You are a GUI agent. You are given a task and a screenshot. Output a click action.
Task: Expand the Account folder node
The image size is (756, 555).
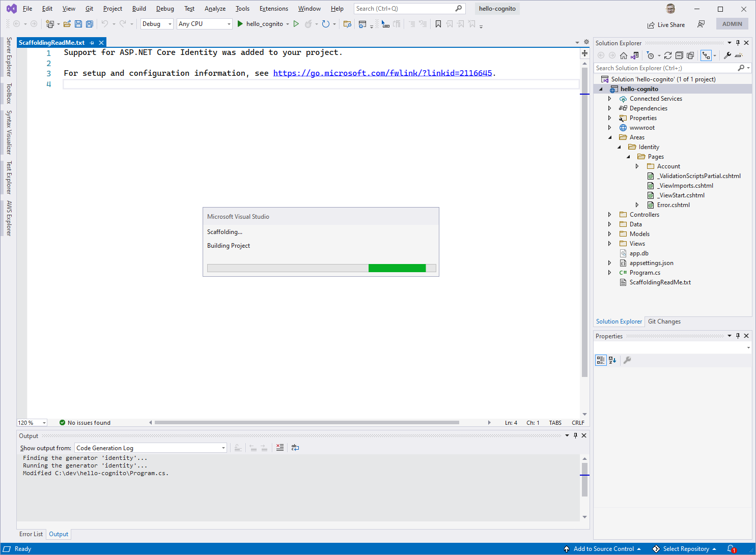(x=637, y=166)
